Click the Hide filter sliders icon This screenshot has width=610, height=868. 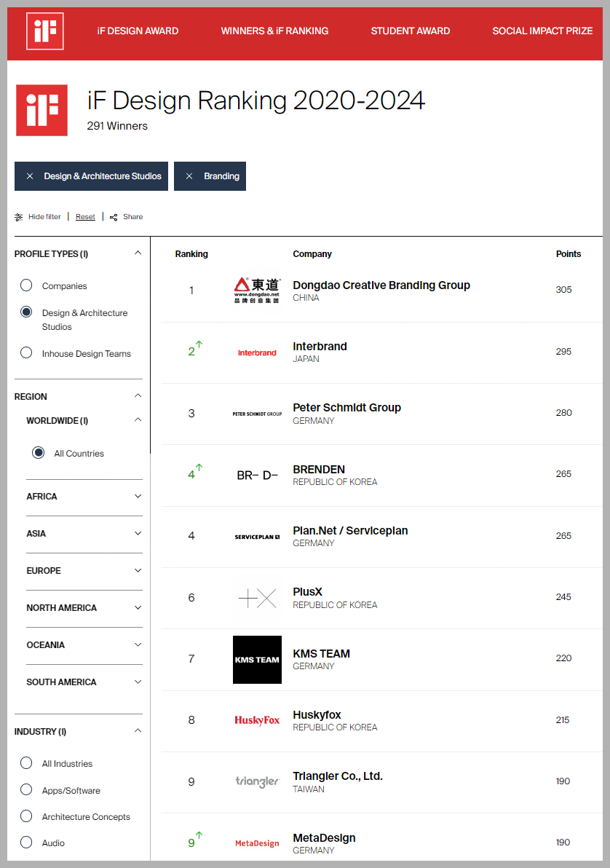click(x=19, y=217)
